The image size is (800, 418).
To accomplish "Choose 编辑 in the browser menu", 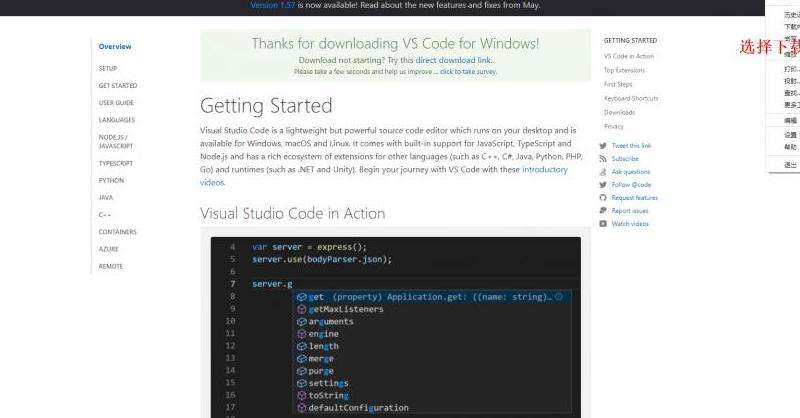I will [790, 121].
